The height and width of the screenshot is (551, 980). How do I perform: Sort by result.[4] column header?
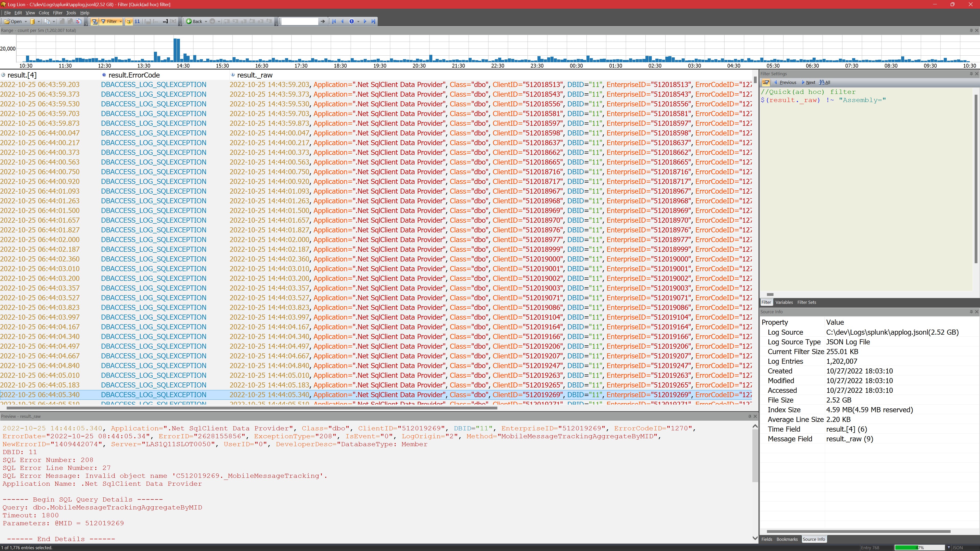(50, 75)
